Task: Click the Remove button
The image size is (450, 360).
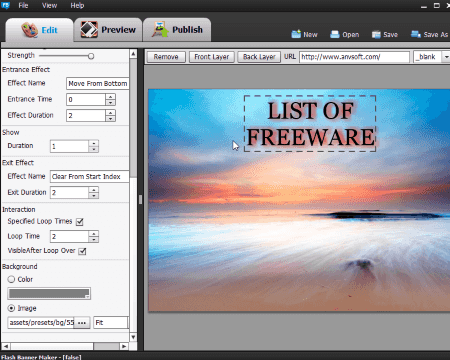Action: pyautogui.click(x=166, y=57)
